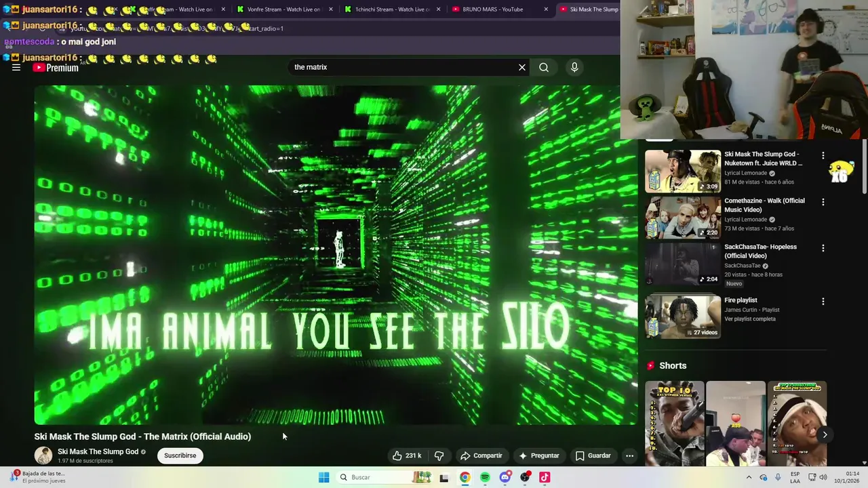Open Fire playlist thumbnail with 27 videos
This screenshot has height=488, width=868.
683,317
